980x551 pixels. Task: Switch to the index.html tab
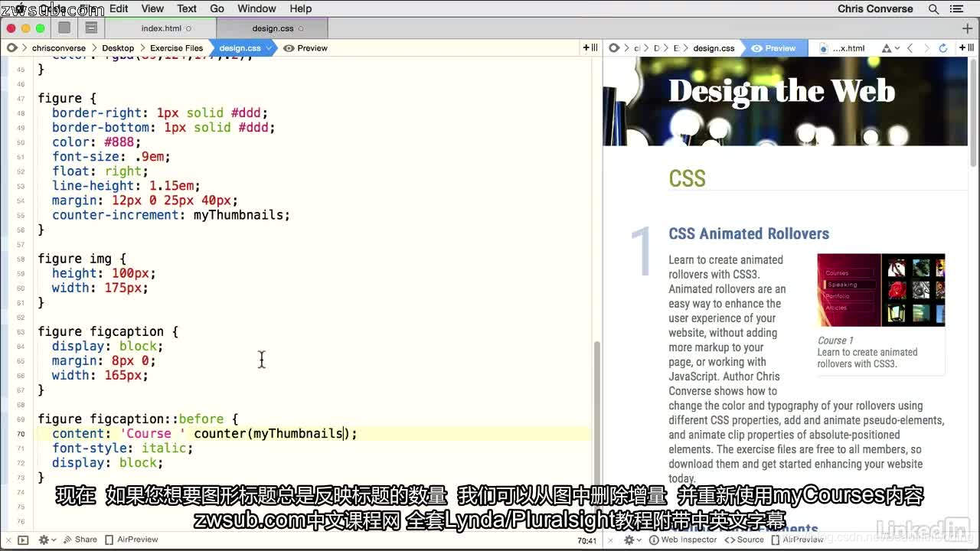point(162,28)
